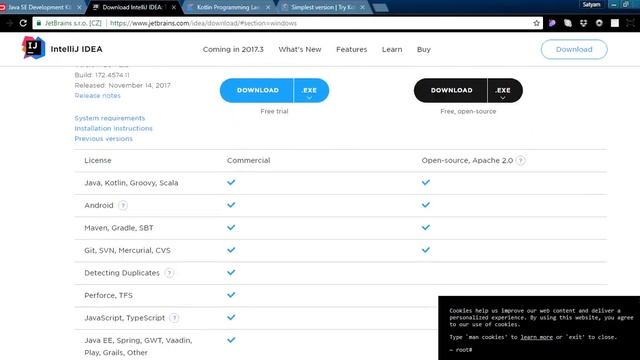Image resolution: width=640 pixels, height=360 pixels.
Task: Click the root# prompt in cookie terminal
Action: pos(464,350)
